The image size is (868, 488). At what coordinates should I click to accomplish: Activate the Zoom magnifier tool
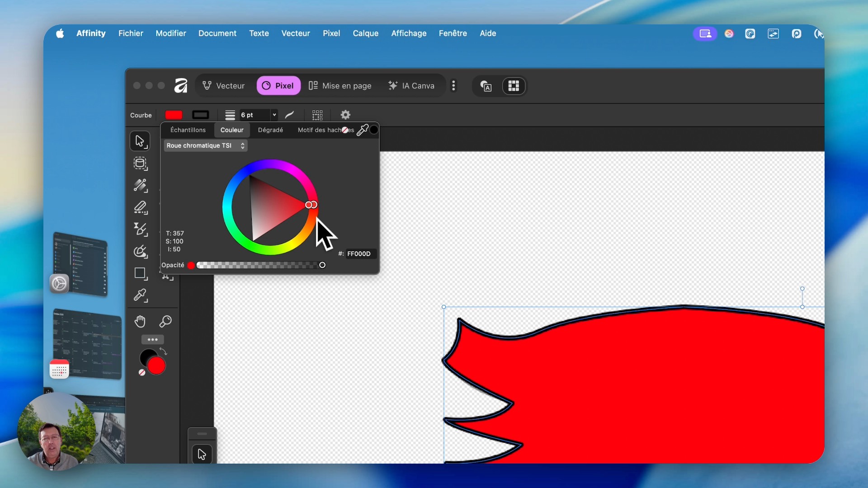click(x=165, y=321)
